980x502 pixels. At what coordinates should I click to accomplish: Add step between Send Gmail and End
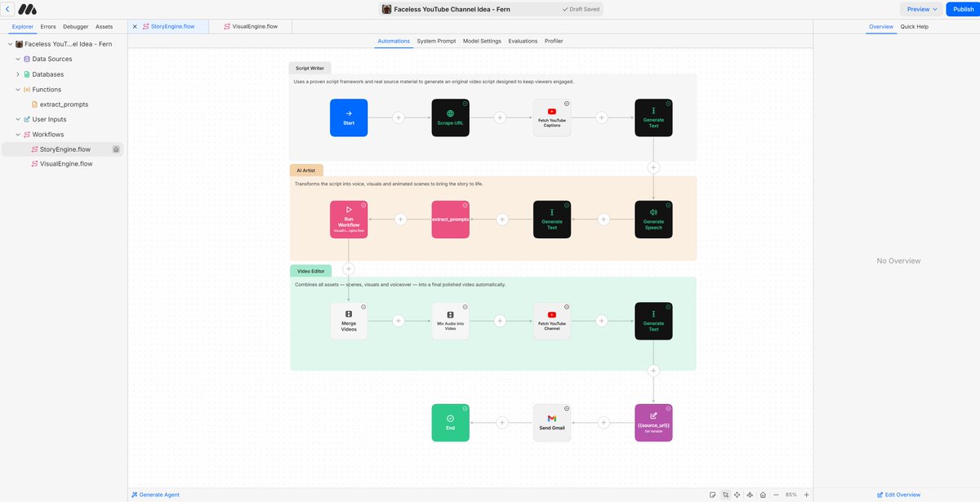click(501, 423)
